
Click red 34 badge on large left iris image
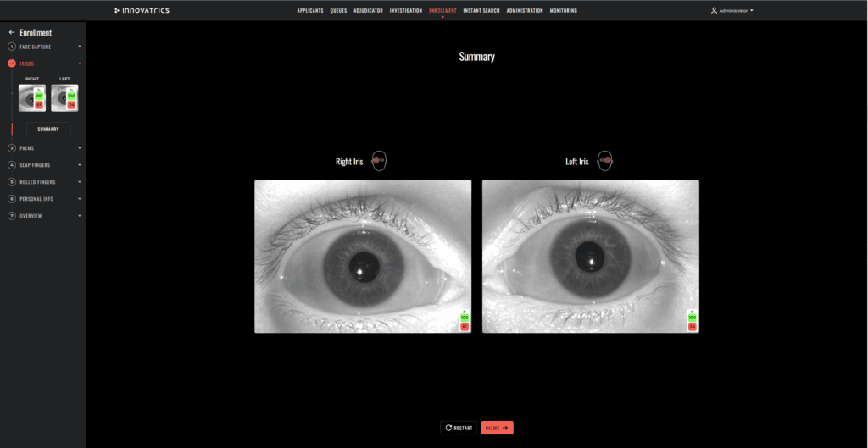pyautogui.click(x=692, y=326)
